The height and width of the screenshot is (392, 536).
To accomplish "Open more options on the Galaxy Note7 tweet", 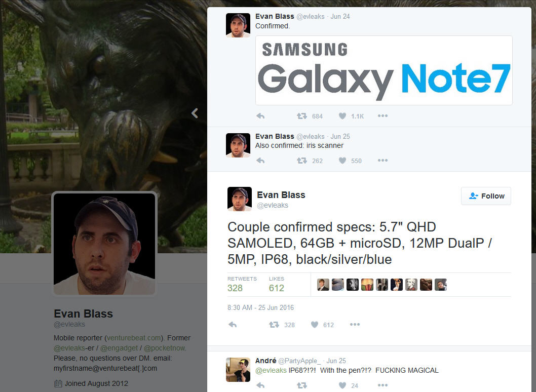I will click(x=382, y=116).
